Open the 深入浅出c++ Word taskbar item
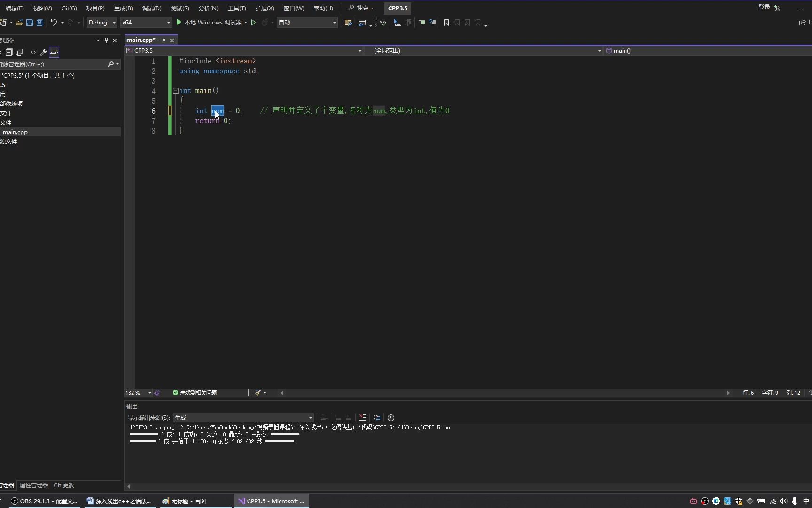Viewport: 812px width, 508px height. (x=119, y=501)
